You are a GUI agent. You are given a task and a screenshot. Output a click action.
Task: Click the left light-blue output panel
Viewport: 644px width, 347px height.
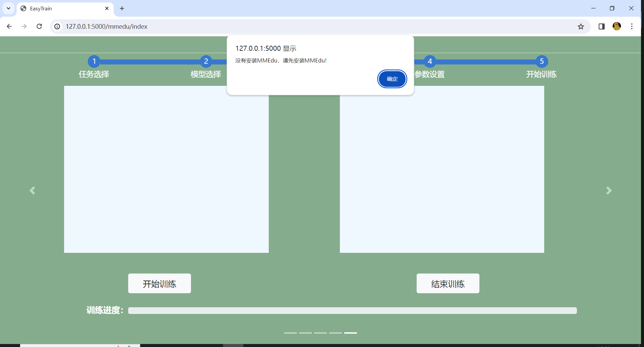166,169
